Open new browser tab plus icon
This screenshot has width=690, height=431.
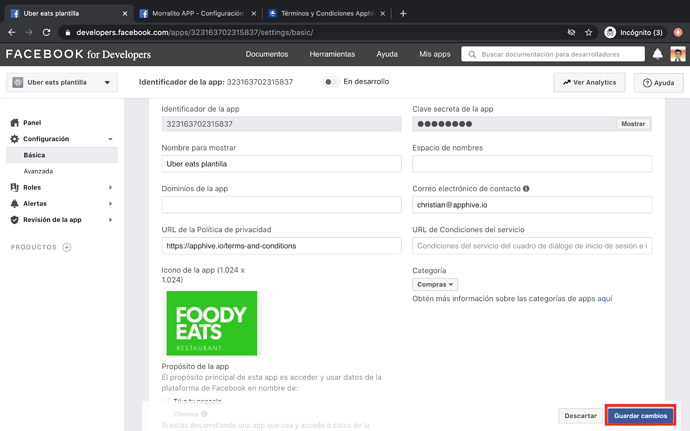point(403,14)
